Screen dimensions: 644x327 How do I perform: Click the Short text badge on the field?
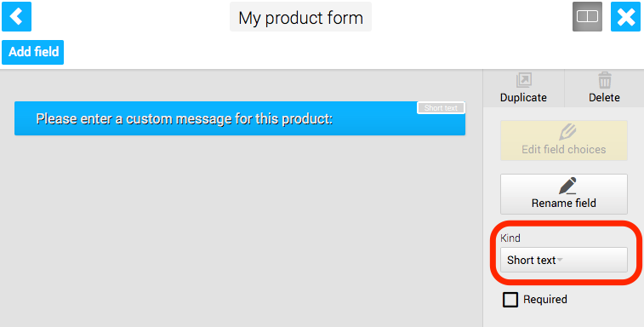coord(442,108)
